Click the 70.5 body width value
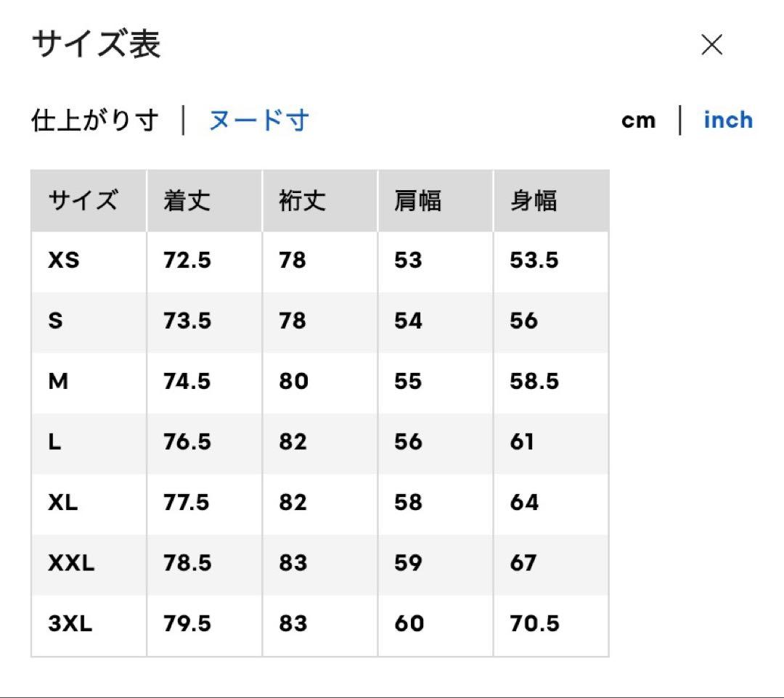Screen dimensions: 784x698 (x=534, y=624)
